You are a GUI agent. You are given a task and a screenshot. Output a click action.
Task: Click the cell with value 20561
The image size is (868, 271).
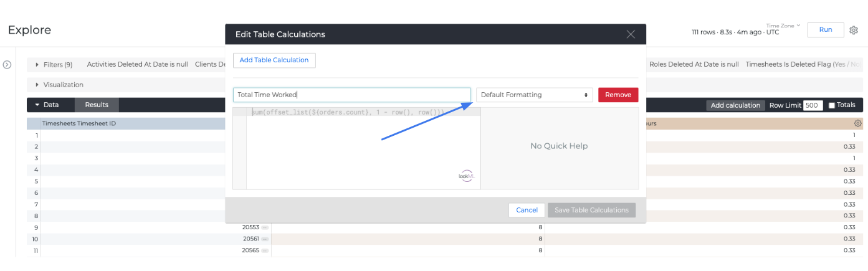(250, 239)
